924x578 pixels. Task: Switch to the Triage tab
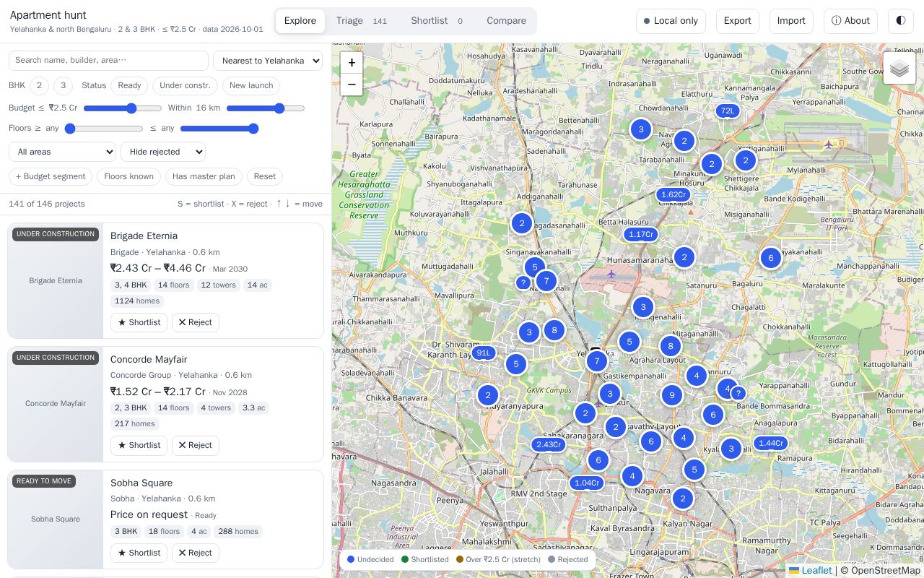click(362, 21)
